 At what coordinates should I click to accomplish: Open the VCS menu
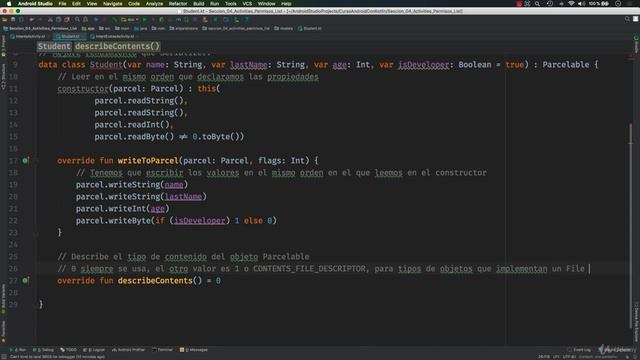tap(247, 3)
